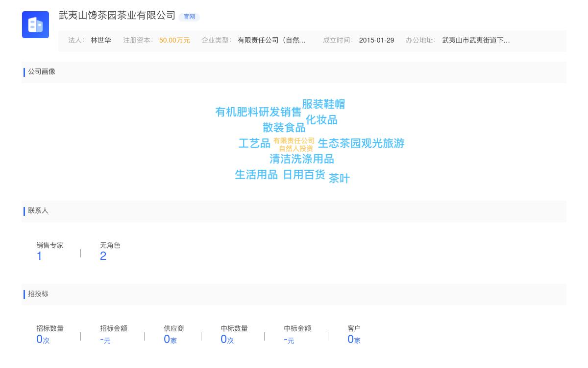Select word cloud tag 工艺品
This screenshot has height=368, width=588.
(254, 143)
